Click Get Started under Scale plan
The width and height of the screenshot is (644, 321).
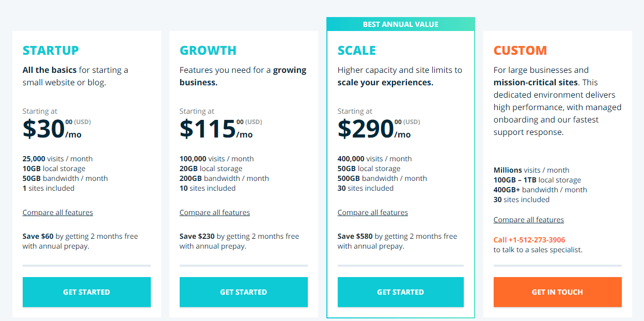coord(401,292)
